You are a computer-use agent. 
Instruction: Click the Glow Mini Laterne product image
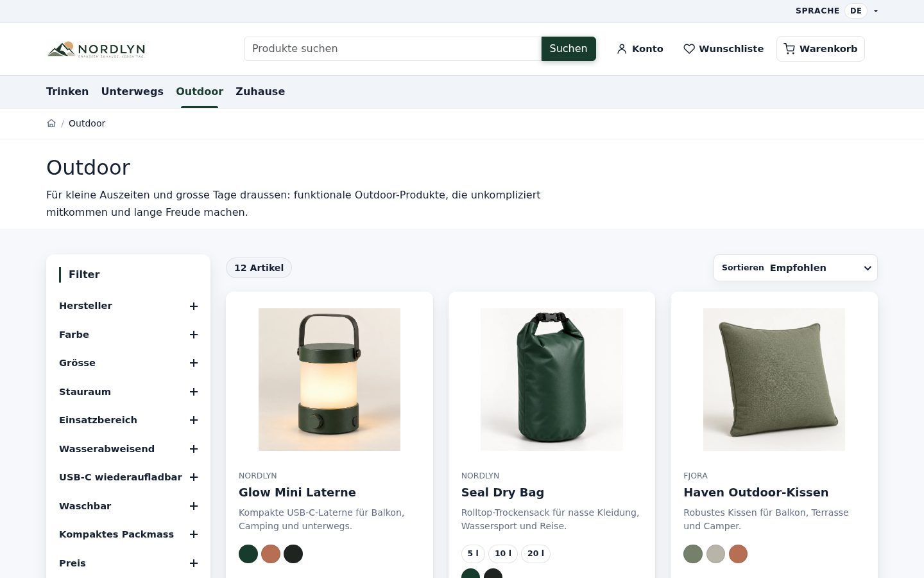329,380
